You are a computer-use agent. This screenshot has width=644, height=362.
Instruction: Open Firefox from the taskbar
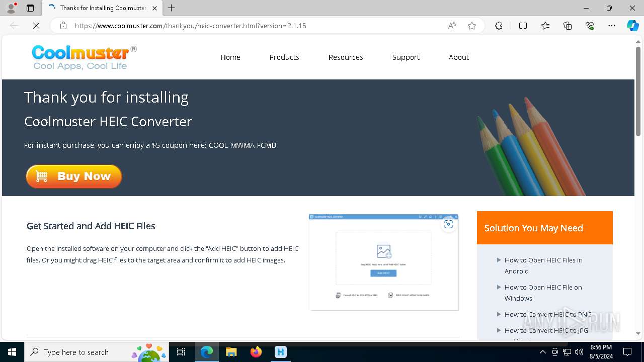click(256, 352)
